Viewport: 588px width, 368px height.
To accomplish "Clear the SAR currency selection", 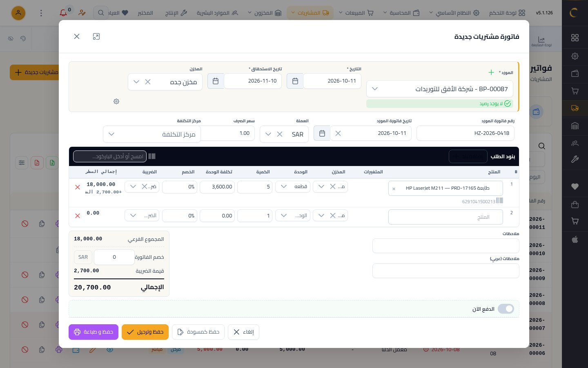I will [x=280, y=134].
